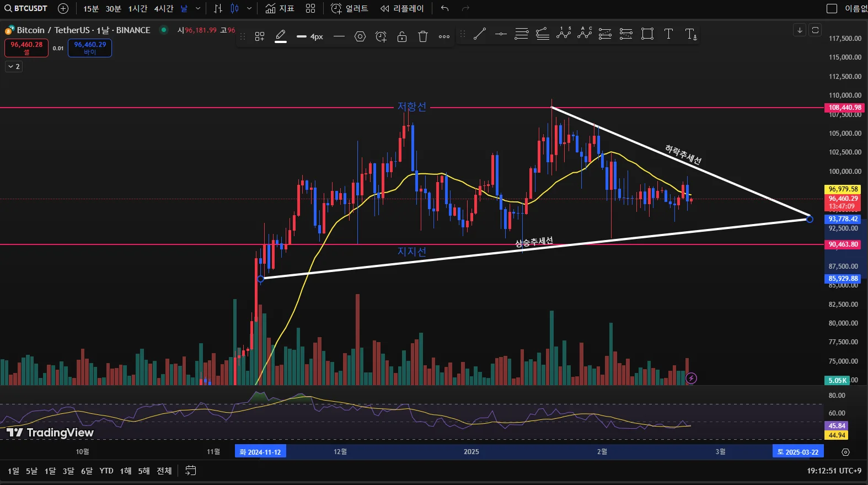868x485 pixels.
Task: Click the lightning flash icon on chart
Action: pos(691,378)
